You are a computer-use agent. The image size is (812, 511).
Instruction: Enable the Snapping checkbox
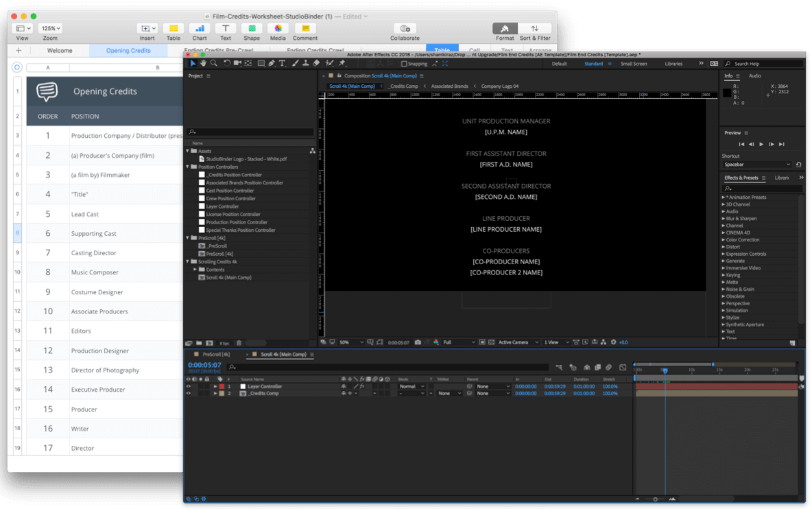point(405,64)
